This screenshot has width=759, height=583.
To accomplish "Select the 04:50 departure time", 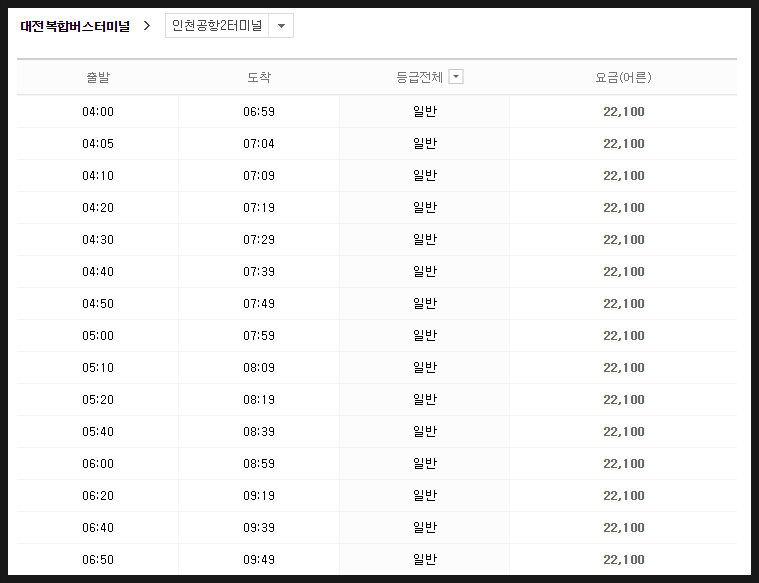I will [x=98, y=304].
